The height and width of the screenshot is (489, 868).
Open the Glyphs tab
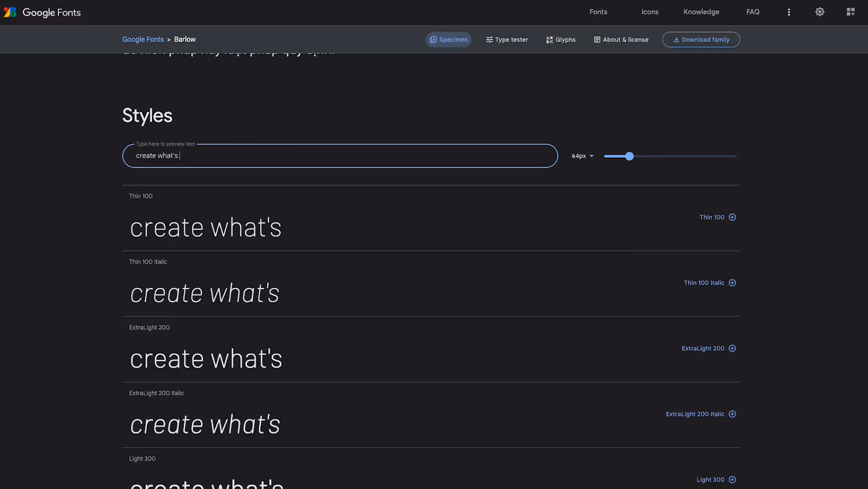click(x=561, y=40)
